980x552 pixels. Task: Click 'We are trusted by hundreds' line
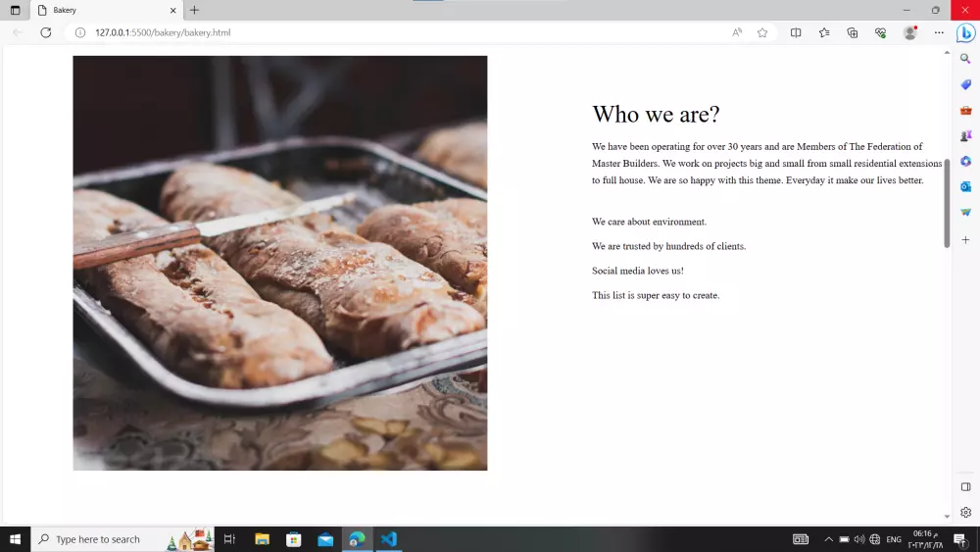tap(668, 246)
